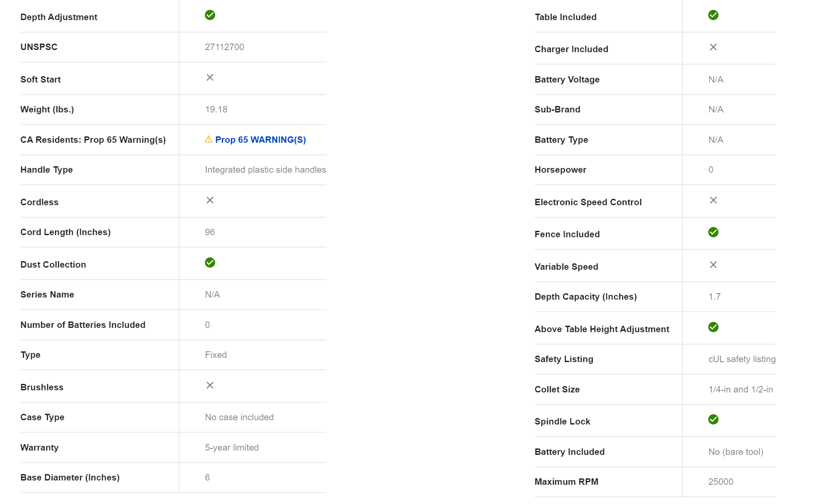Click the Prop 65 WARNING(S) link
Screen dimensions: 819x504
[260, 140]
